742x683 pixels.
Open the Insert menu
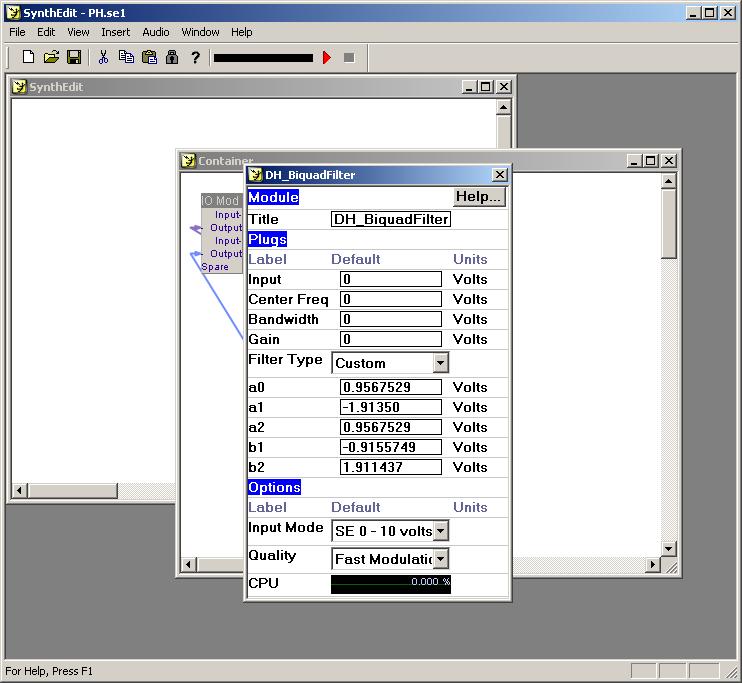tap(115, 32)
